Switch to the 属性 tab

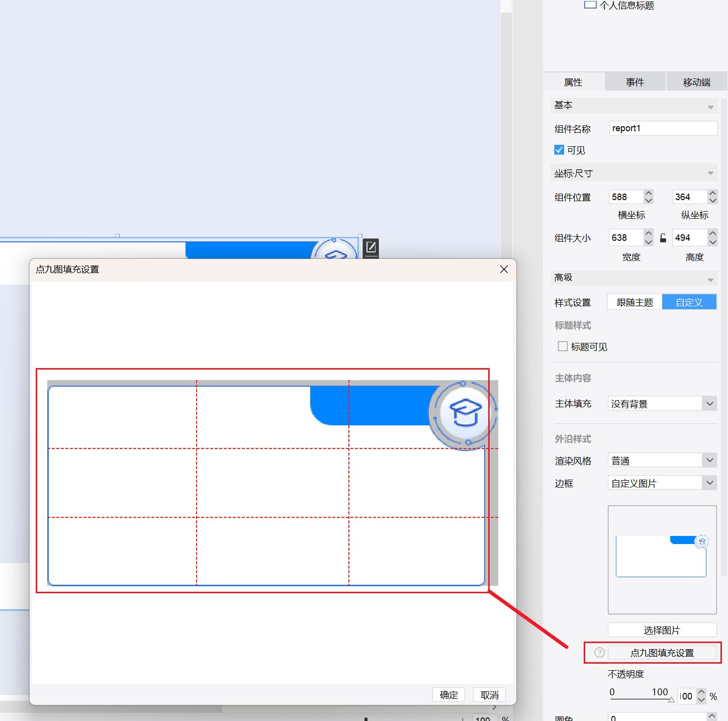573,82
